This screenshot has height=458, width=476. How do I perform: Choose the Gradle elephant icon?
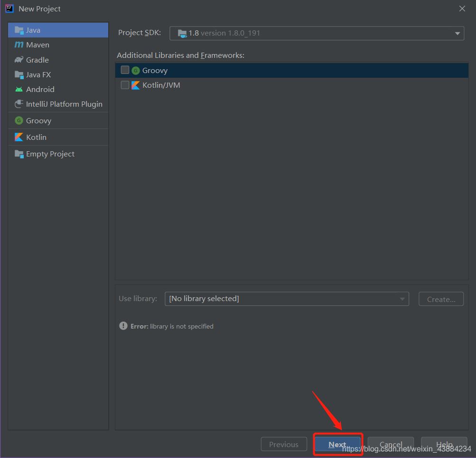(19, 60)
